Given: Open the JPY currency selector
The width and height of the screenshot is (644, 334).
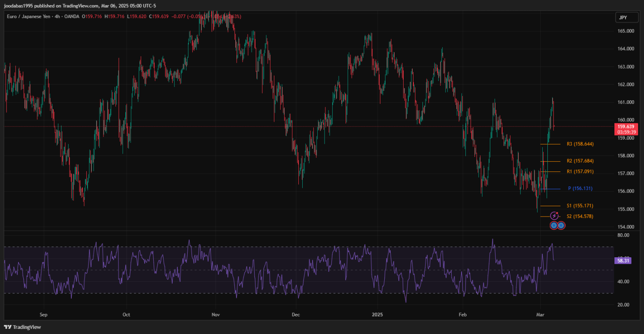Looking at the screenshot, I should click(623, 18).
